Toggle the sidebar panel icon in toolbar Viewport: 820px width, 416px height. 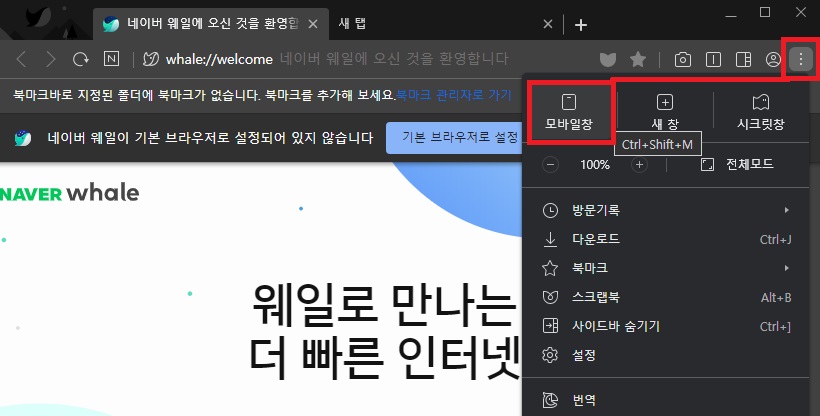tap(743, 60)
